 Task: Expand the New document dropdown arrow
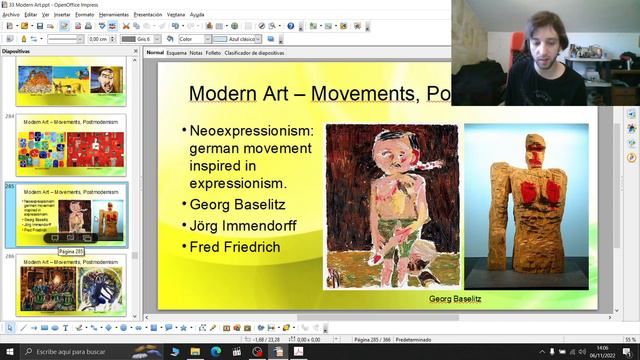[x=17, y=26]
